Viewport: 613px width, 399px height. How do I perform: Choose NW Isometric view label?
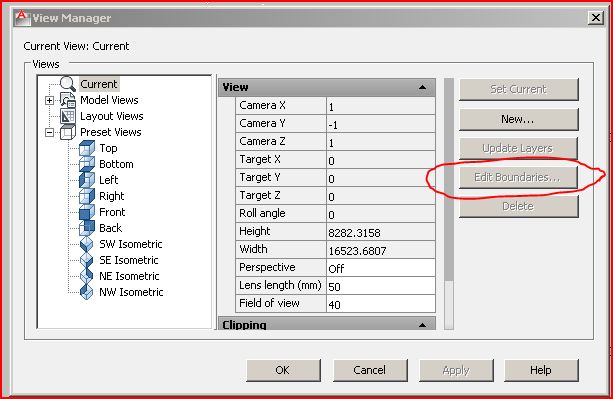[x=131, y=292]
